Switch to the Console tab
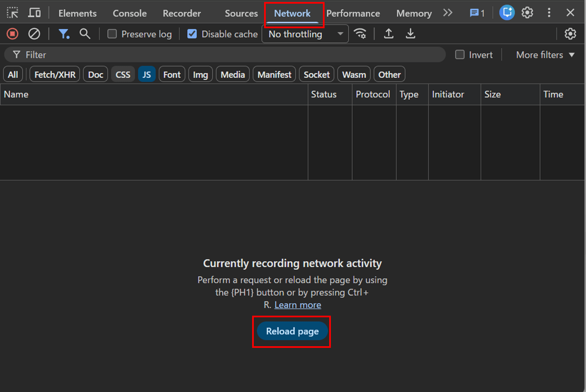 [x=130, y=13]
